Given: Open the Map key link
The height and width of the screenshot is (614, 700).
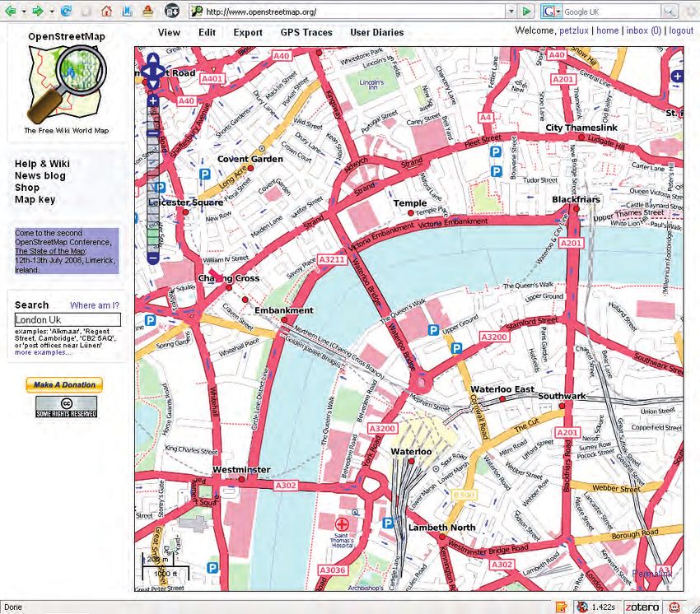Looking at the screenshot, I should tap(35, 200).
